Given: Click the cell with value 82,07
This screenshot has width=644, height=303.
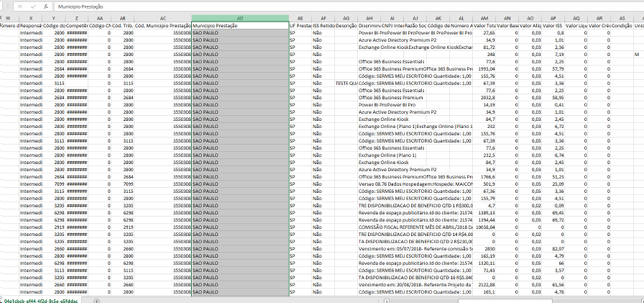Looking at the screenshot, I should coord(553,248).
